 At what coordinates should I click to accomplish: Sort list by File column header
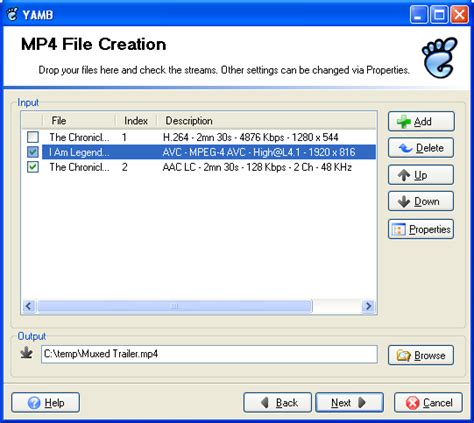point(79,121)
